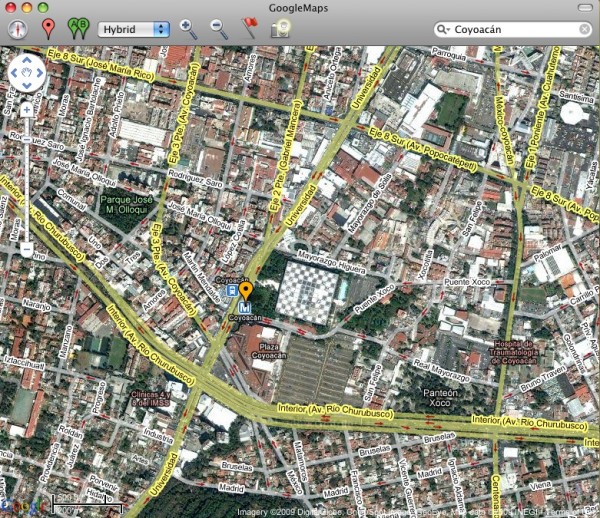Click the minus button on zoom slider

click(x=26, y=250)
